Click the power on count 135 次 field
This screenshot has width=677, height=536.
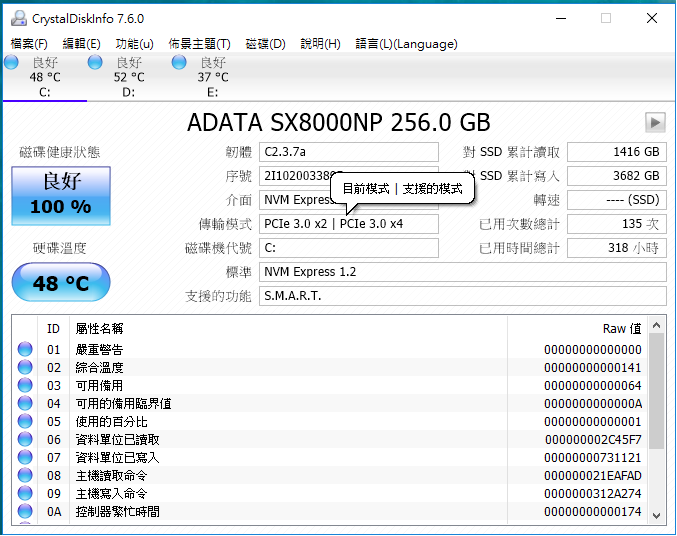tap(617, 224)
